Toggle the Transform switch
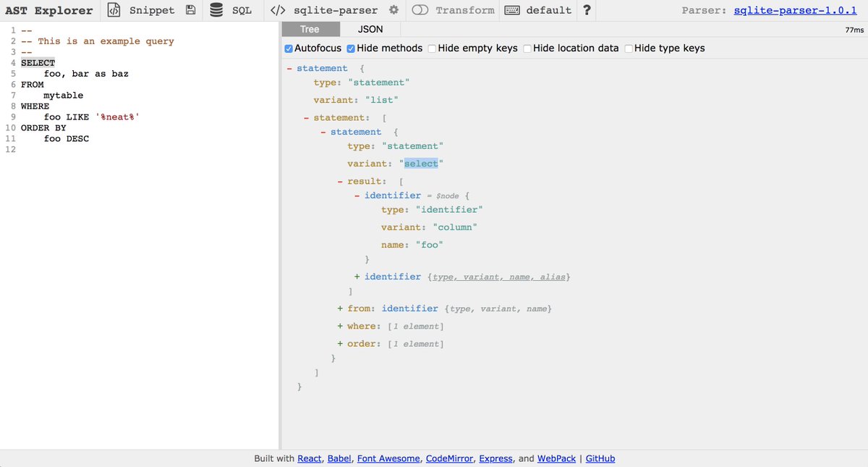 click(x=422, y=10)
